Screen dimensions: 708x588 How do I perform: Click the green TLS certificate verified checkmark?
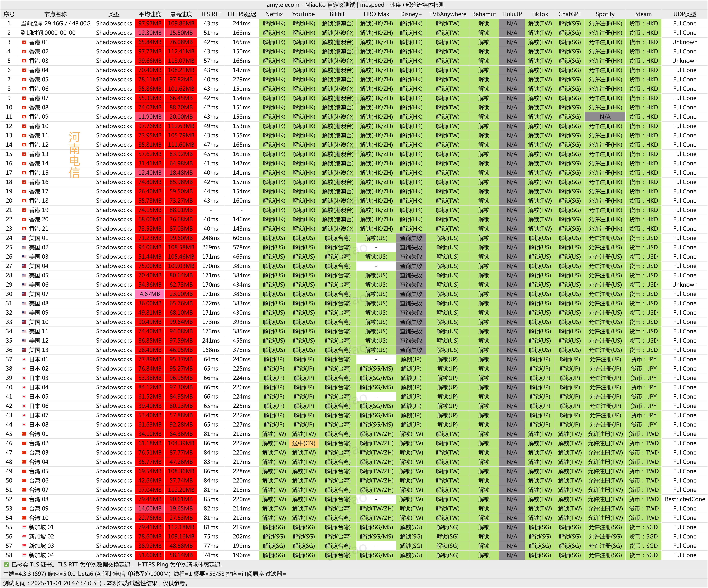(6, 564)
